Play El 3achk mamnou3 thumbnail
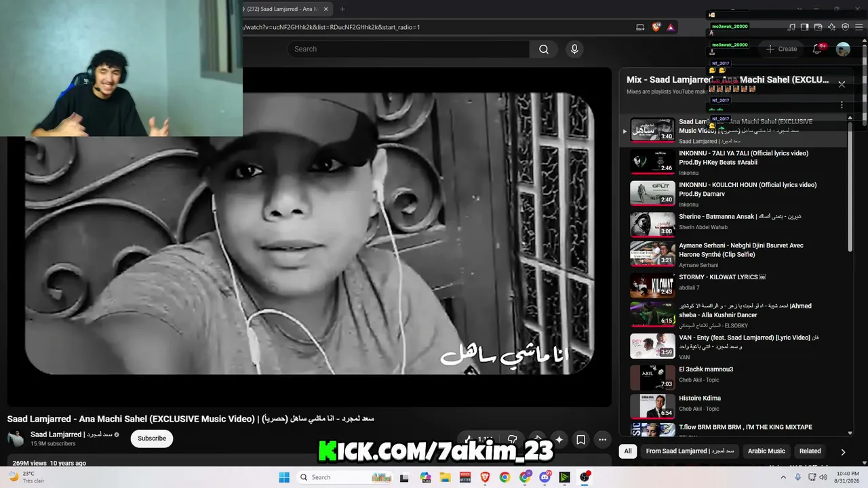868x488 pixels. click(652, 378)
